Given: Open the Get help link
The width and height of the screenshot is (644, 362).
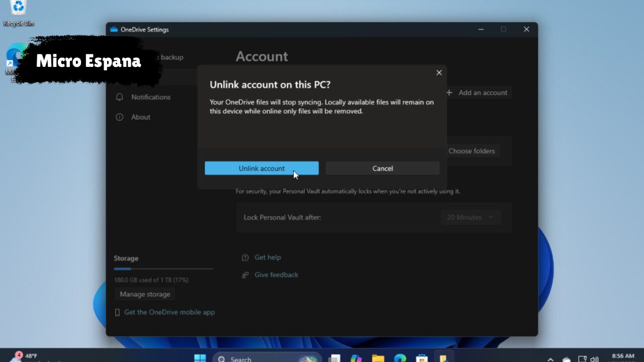Looking at the screenshot, I should [267, 257].
